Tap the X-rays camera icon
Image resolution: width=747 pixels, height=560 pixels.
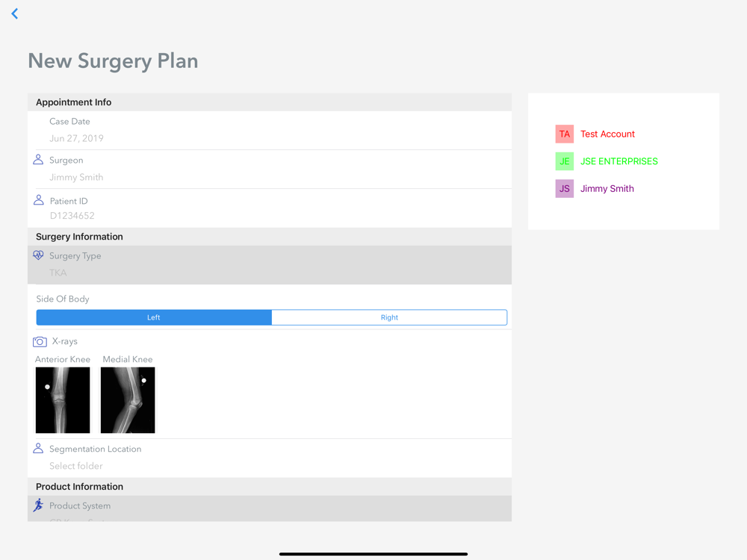40,341
